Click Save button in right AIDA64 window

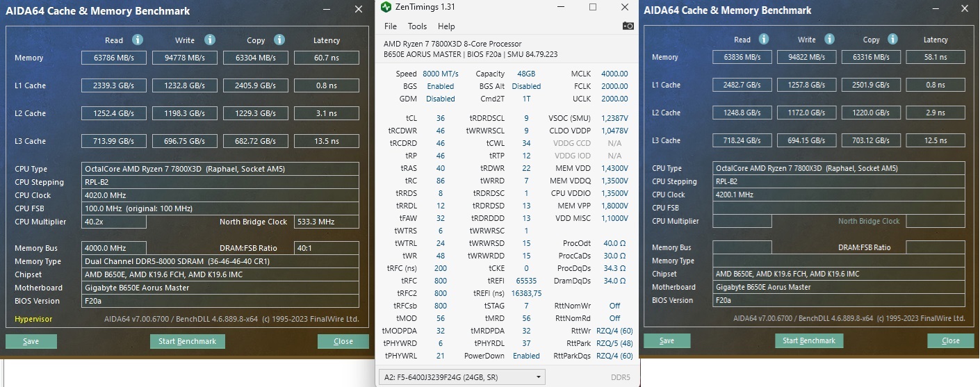pos(667,340)
